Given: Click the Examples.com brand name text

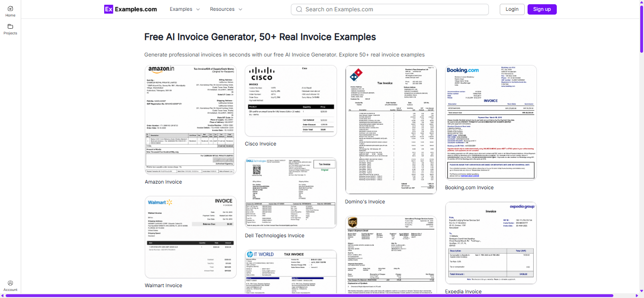Looking at the screenshot, I should tap(136, 9).
